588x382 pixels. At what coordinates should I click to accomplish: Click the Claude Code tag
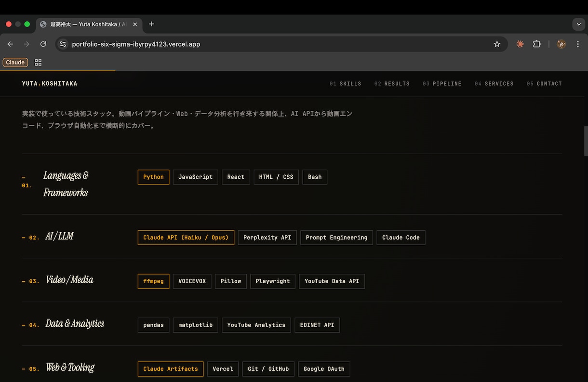[x=401, y=237]
